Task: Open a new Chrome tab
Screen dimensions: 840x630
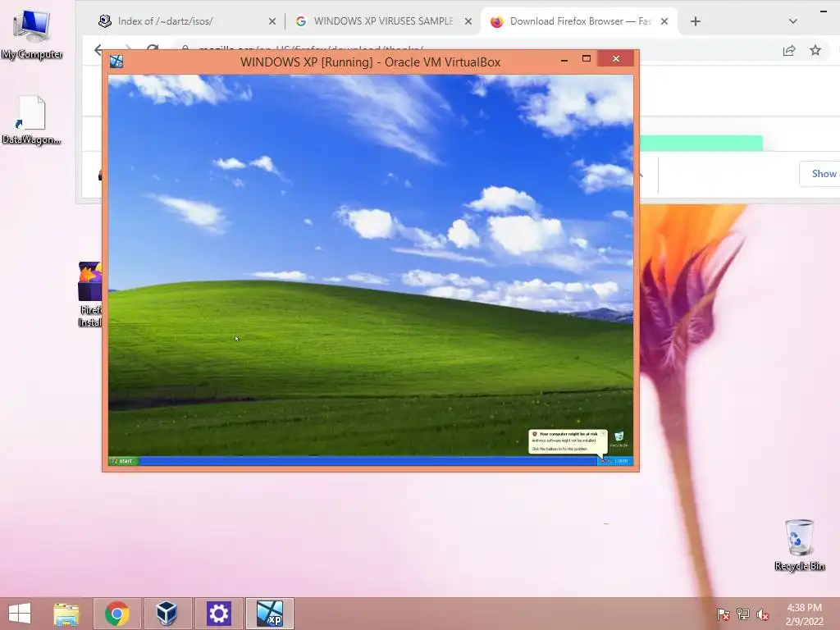Action: point(696,21)
